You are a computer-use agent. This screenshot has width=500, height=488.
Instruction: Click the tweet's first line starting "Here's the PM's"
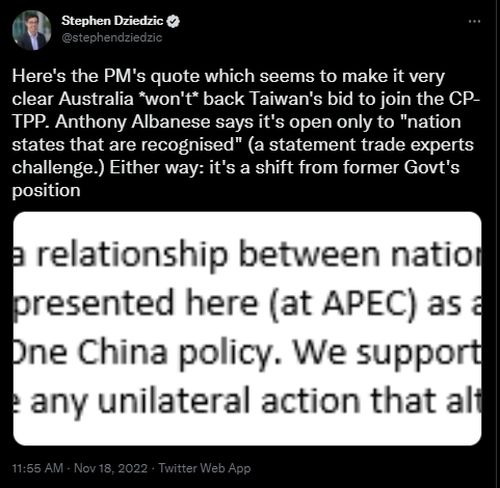[228, 77]
